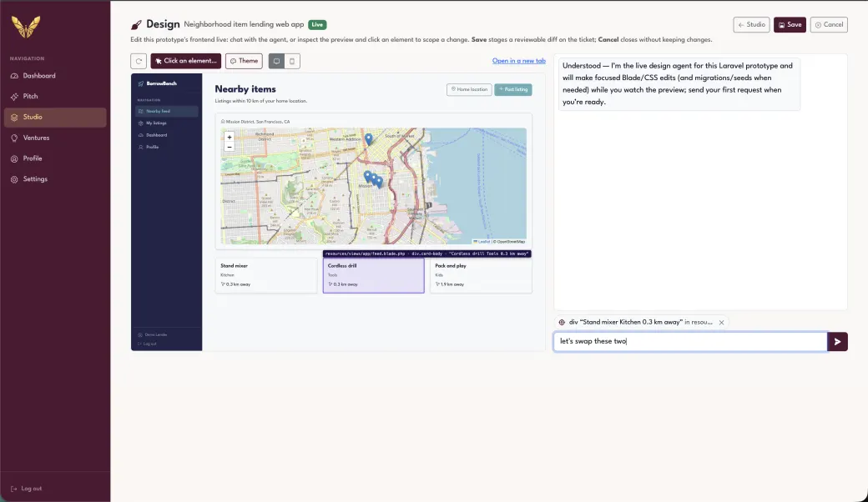This screenshot has height=502, width=868.
Task: Click the Post listing button
Action: click(x=513, y=89)
